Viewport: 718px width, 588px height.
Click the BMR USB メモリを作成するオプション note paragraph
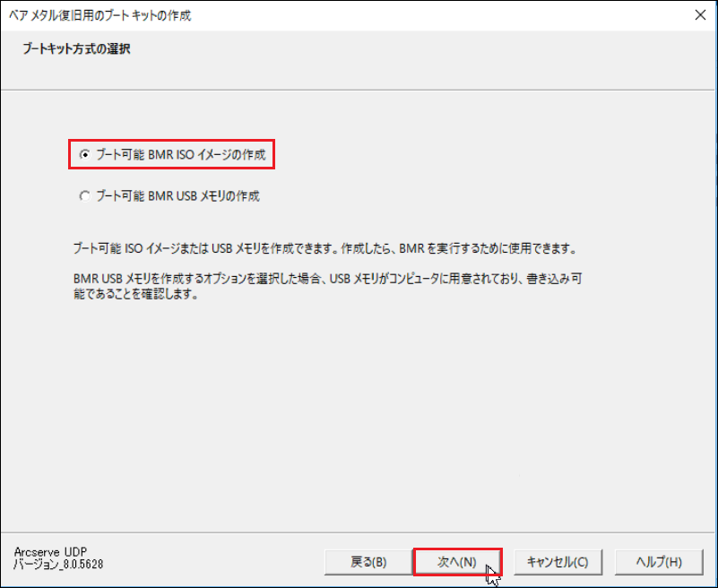(327, 286)
